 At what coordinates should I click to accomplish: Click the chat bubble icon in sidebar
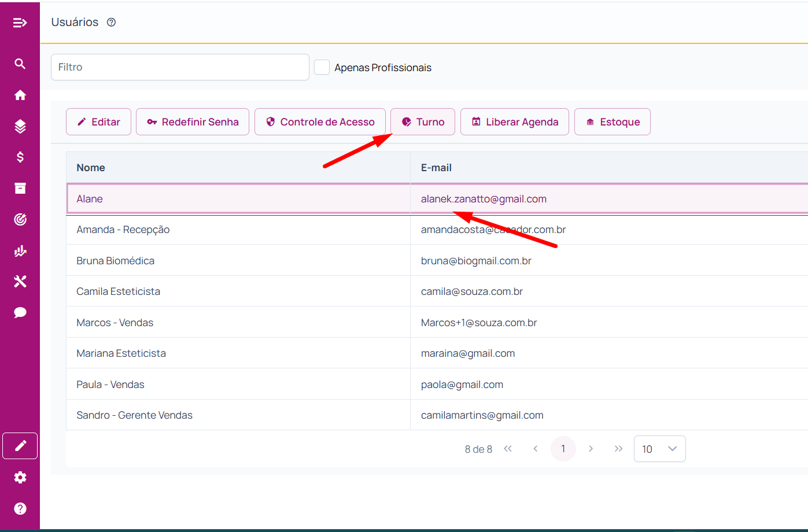(x=20, y=313)
